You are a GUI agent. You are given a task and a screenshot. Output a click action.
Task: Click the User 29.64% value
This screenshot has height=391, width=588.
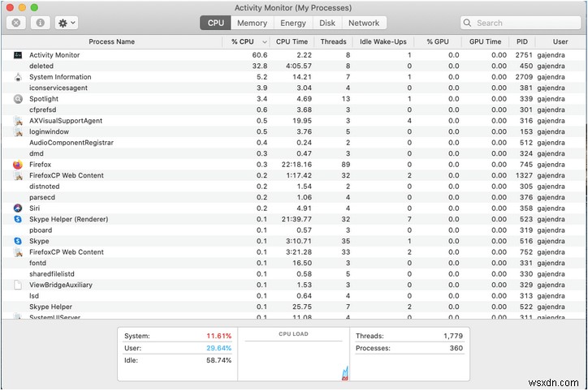tap(218, 348)
